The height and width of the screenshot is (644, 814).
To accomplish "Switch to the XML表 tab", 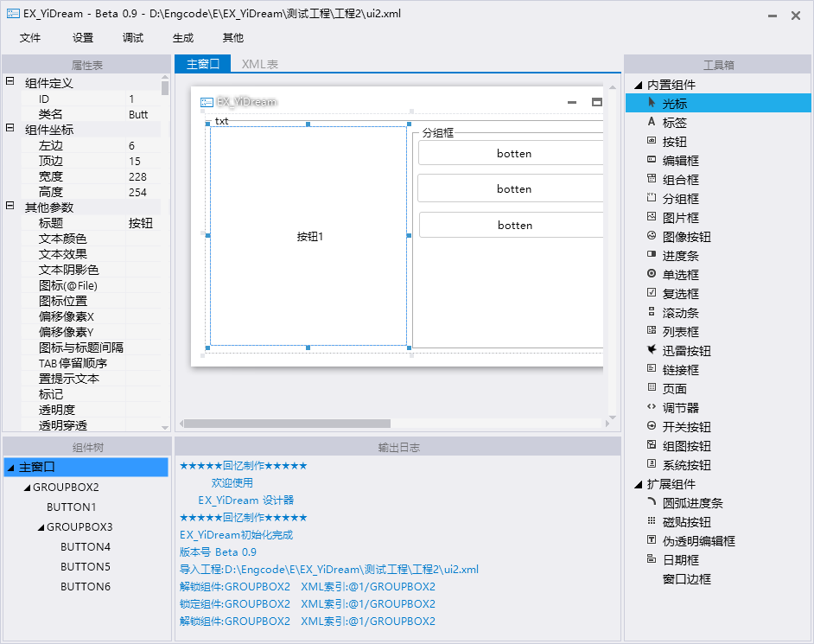I will coord(259,64).
